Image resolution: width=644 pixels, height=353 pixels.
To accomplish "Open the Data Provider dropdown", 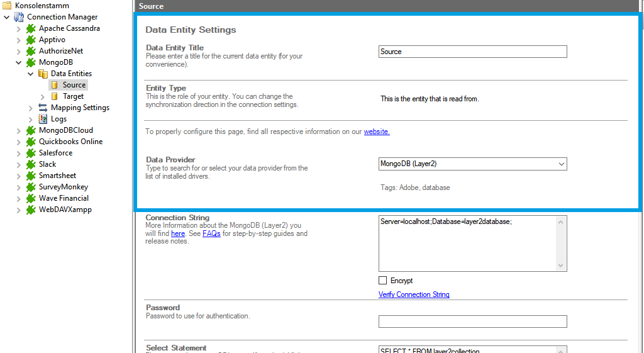I will (561, 164).
